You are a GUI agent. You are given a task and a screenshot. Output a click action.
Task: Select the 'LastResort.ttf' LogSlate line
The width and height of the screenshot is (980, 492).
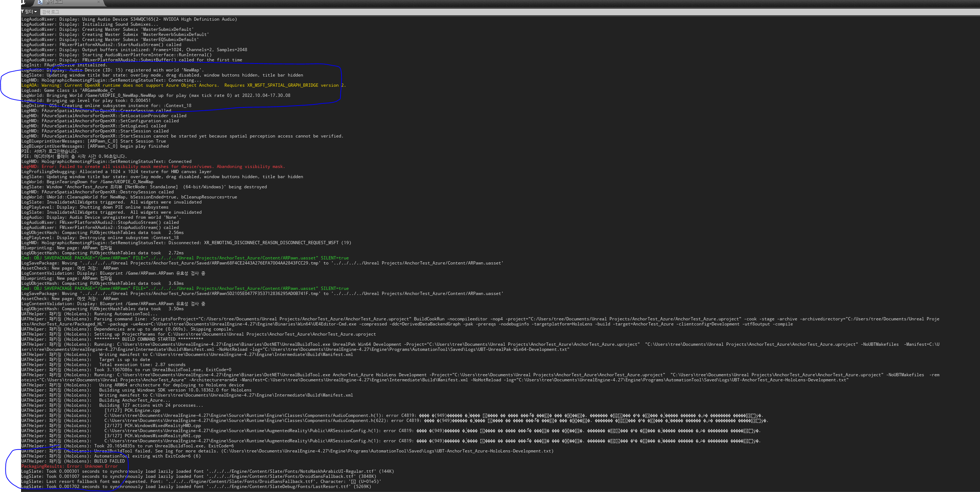pyautogui.click(x=196, y=486)
